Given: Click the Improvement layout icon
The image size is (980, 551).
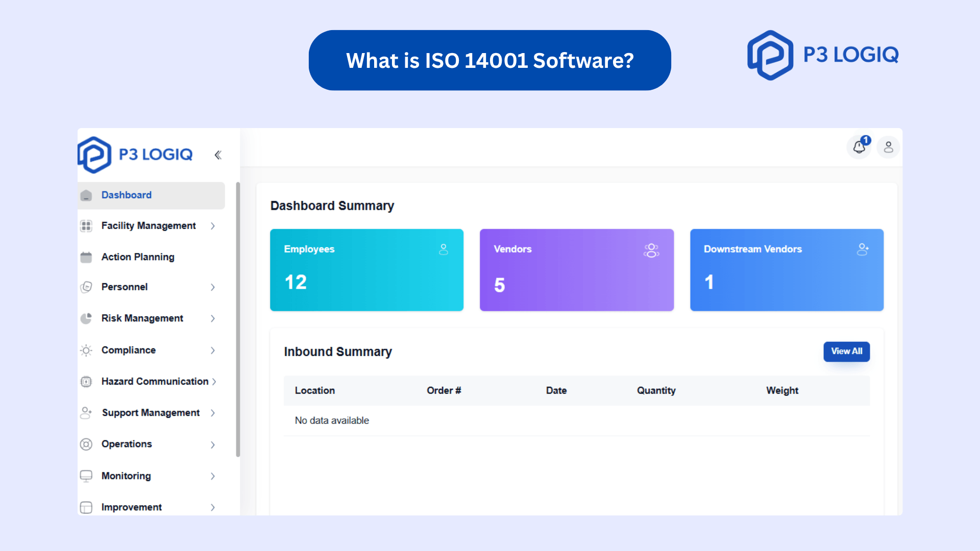Looking at the screenshot, I should click(86, 508).
